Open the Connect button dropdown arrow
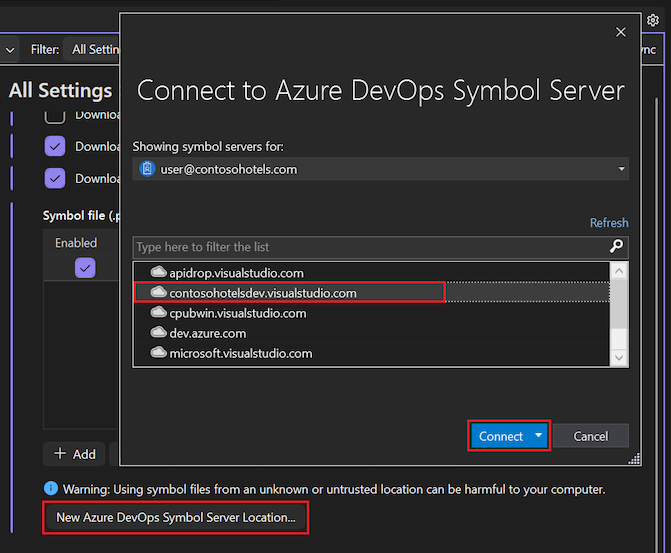 (538, 435)
